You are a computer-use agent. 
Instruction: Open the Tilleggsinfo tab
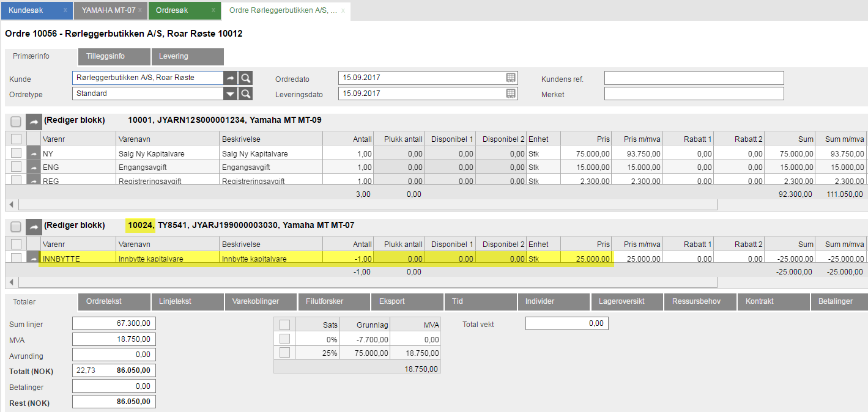click(x=114, y=56)
